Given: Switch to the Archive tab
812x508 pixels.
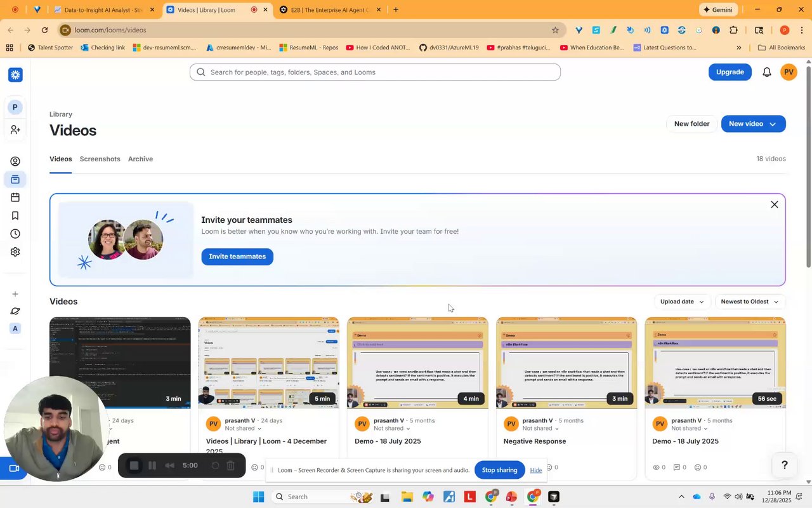Looking at the screenshot, I should click(140, 159).
